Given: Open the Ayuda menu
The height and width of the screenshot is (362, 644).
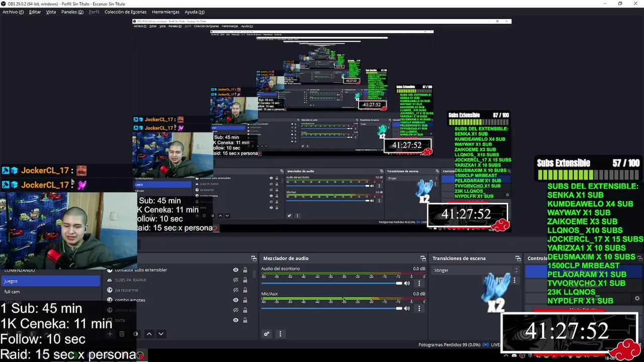Looking at the screenshot, I should (x=194, y=12).
